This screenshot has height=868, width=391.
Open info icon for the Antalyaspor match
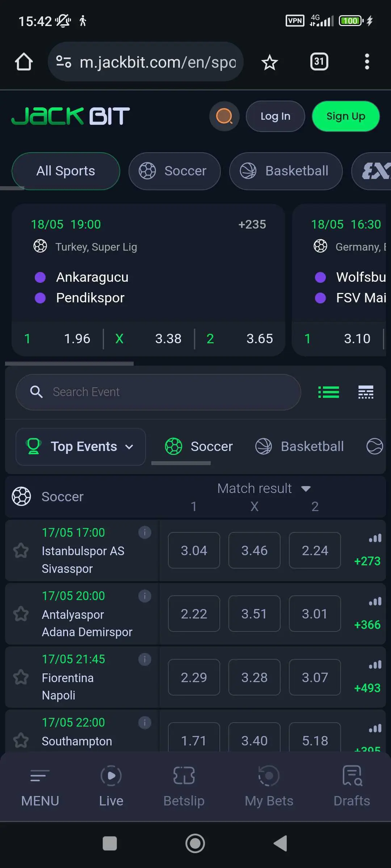coord(145,596)
